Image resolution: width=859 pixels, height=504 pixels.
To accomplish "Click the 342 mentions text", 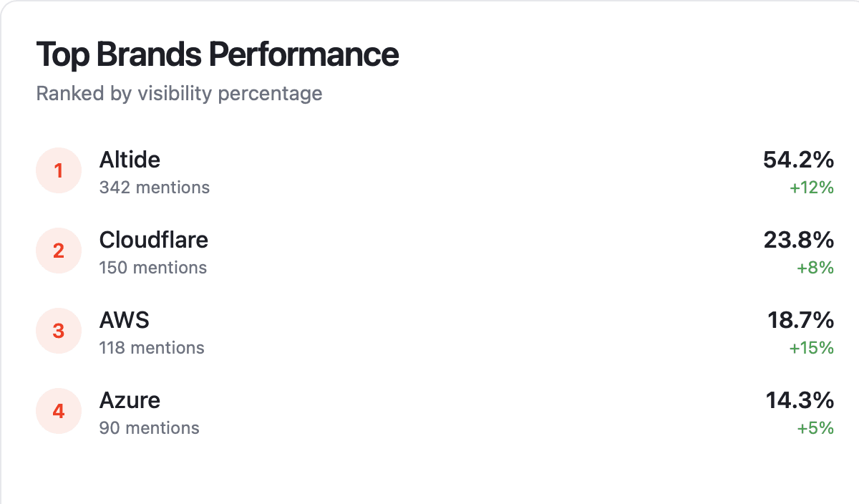I will pyautogui.click(x=155, y=188).
